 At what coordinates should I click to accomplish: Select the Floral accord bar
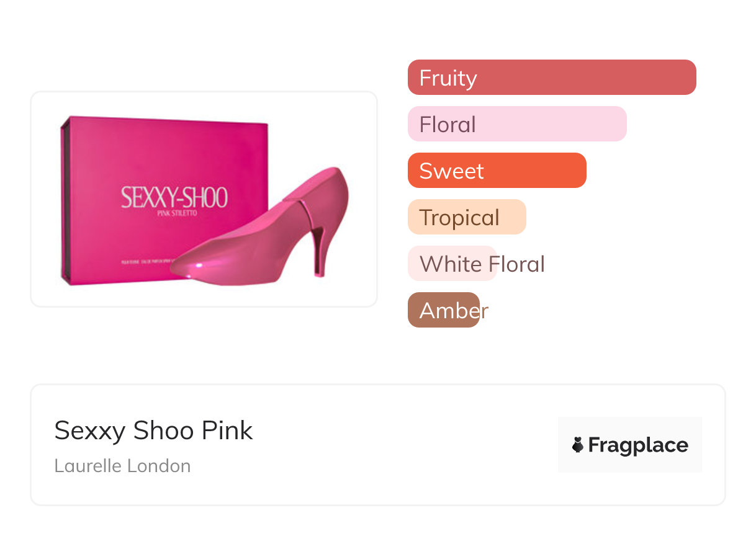pos(516,124)
